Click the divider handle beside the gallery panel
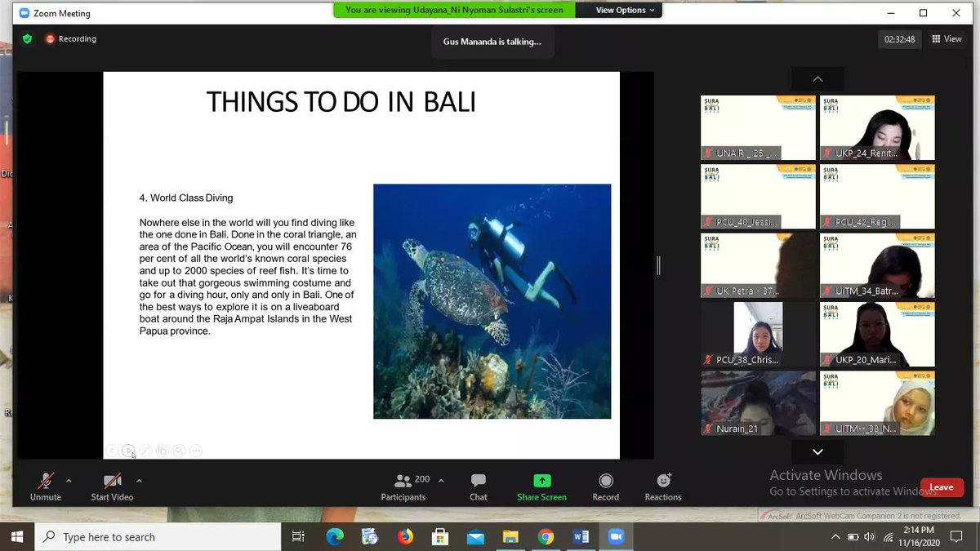 [658, 265]
